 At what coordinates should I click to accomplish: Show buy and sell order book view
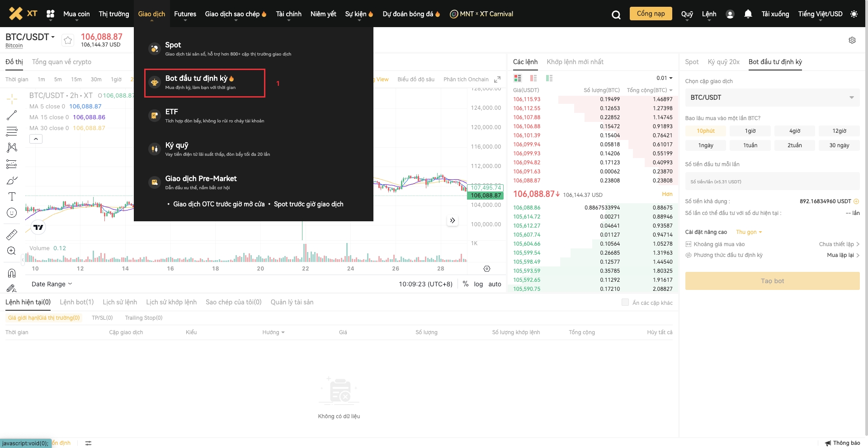[x=518, y=78]
